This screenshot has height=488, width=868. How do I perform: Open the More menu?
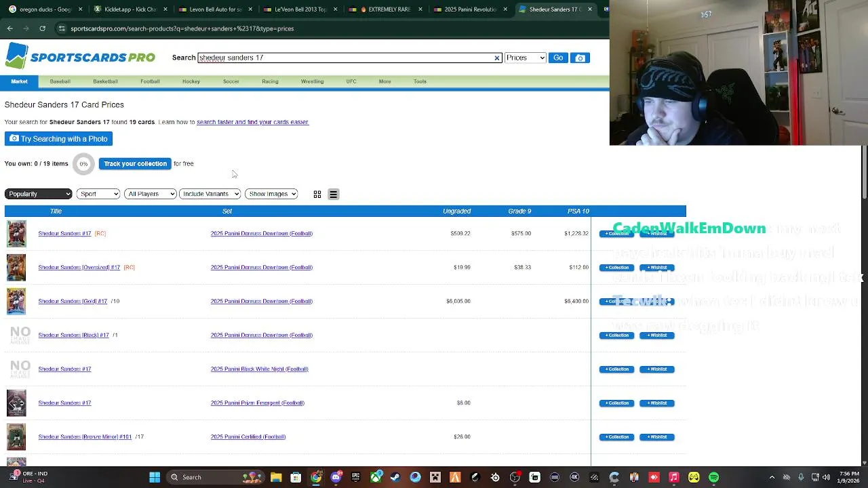[384, 81]
